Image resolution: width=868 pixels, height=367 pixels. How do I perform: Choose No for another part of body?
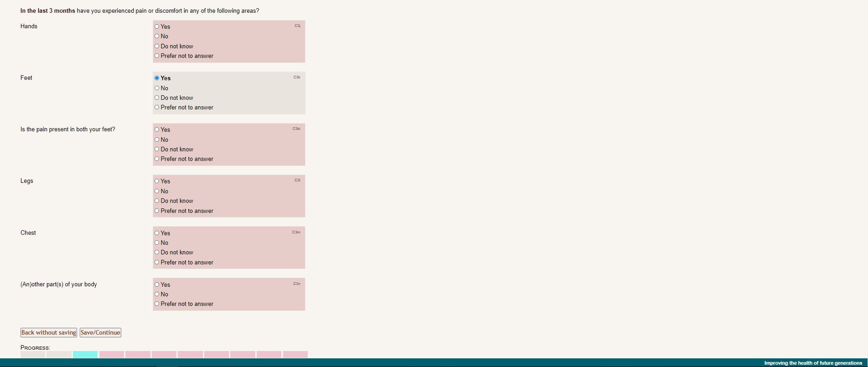click(157, 295)
